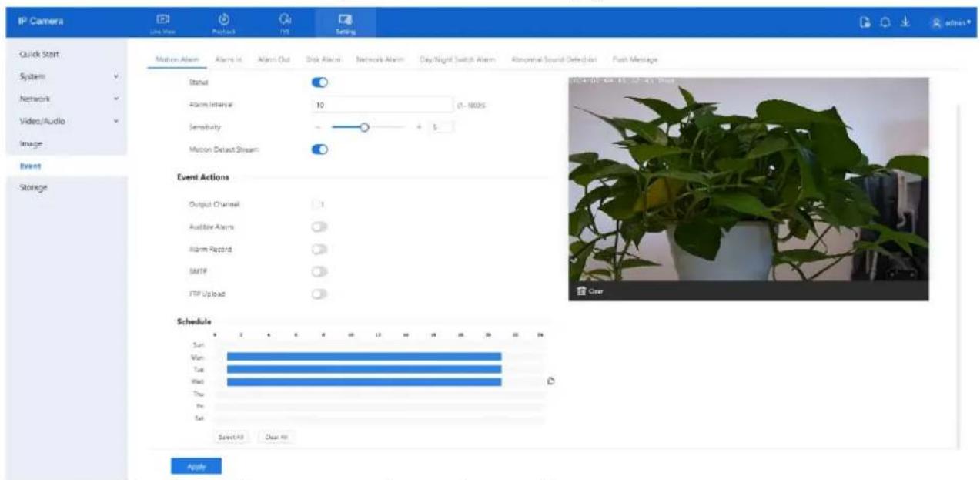Click the Monday schedule bar
The image size is (980, 480).
coord(364,357)
